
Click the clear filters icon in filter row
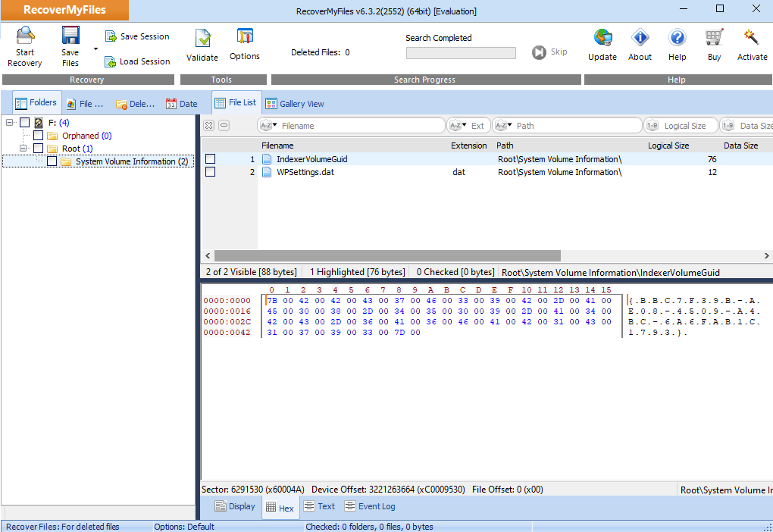[x=209, y=126]
